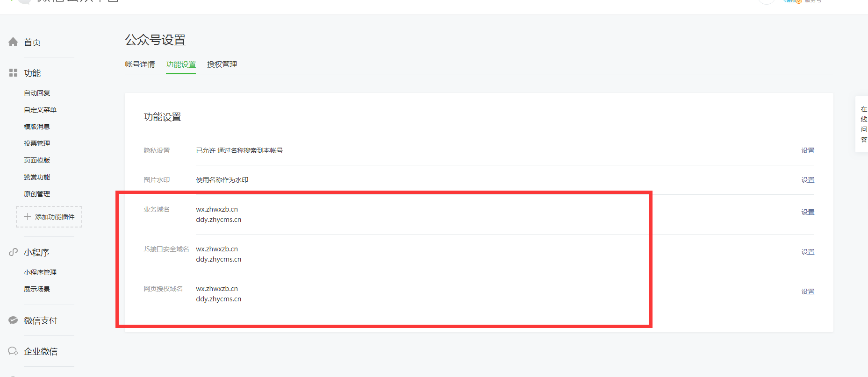Click the plus icon for 添加功能插件
This screenshot has width=868, height=377.
coord(28,217)
